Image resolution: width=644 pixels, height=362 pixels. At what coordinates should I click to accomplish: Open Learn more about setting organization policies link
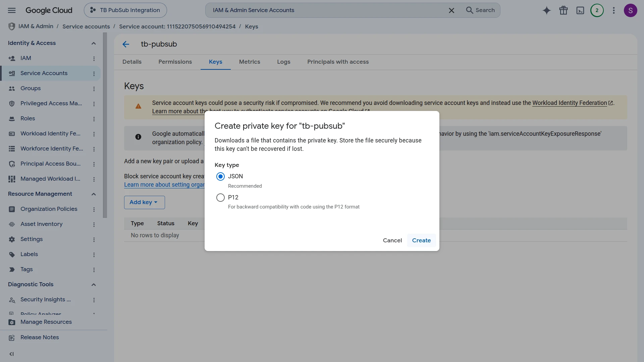164,185
